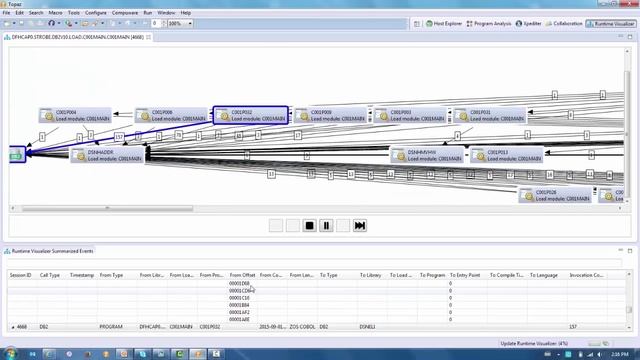This screenshot has height=360, width=640.
Task: Click the green C taskbar icon
Action: [x=179, y=353]
